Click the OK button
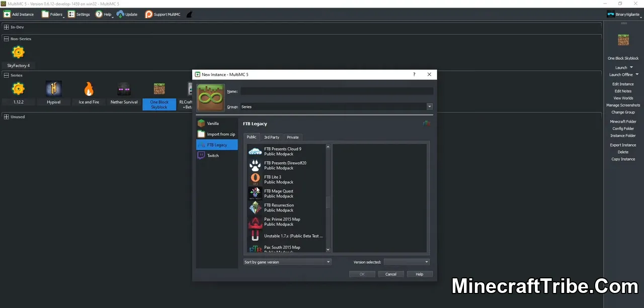This screenshot has width=644, height=308. [x=362, y=274]
